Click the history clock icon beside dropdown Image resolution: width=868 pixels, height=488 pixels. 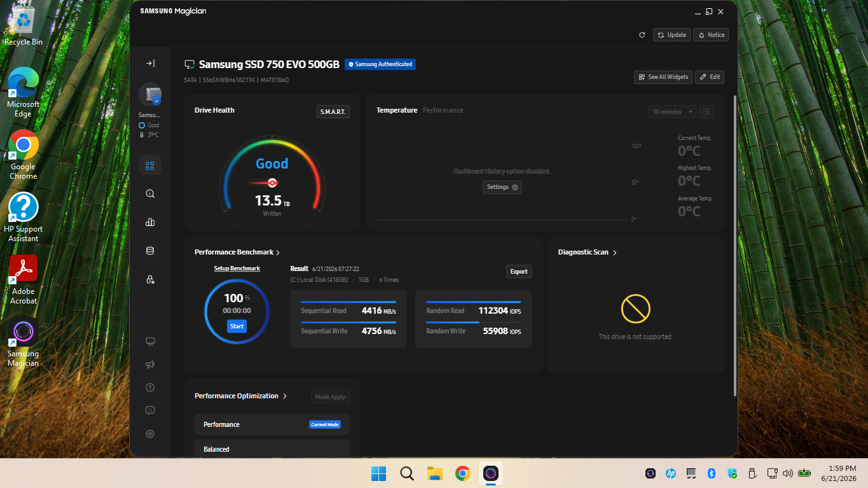706,112
